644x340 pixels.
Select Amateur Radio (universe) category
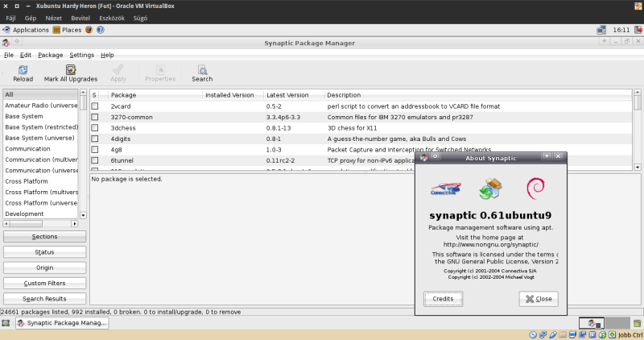(40, 106)
